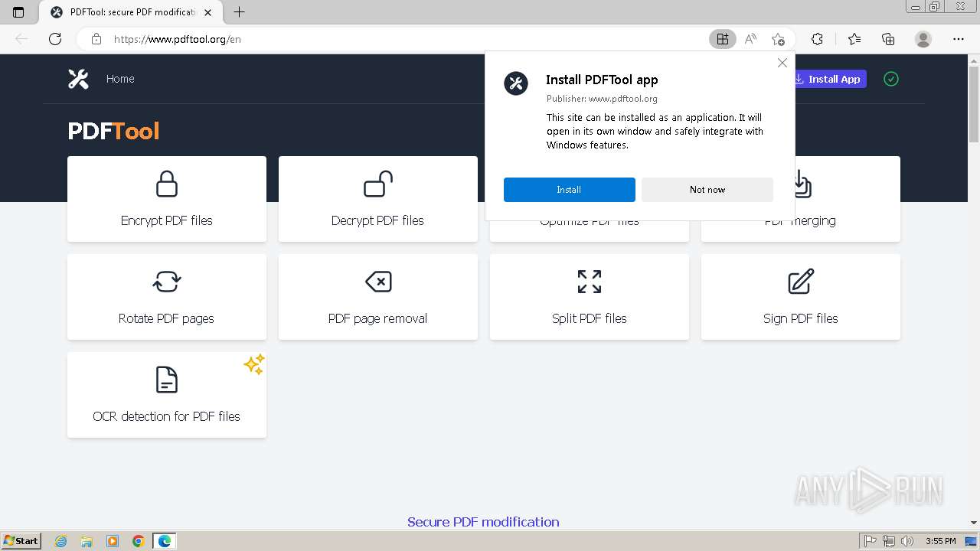Click the Edge taskbar button

click(x=165, y=541)
